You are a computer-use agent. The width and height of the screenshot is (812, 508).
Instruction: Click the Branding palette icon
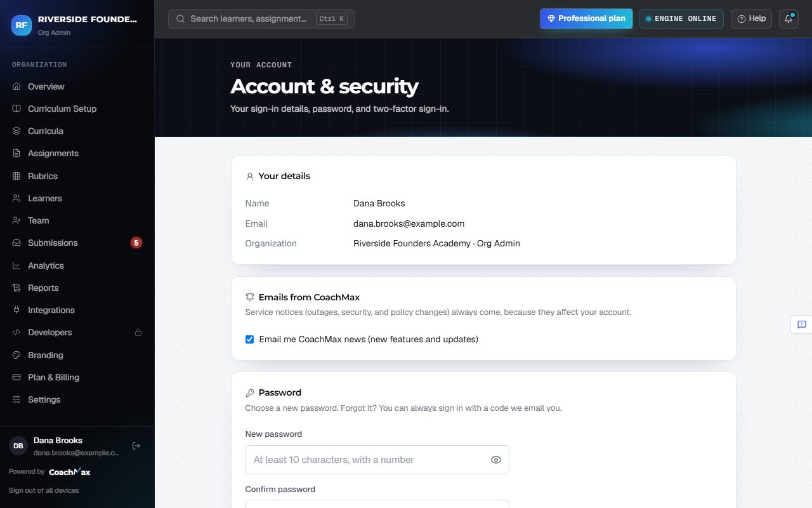click(x=16, y=355)
